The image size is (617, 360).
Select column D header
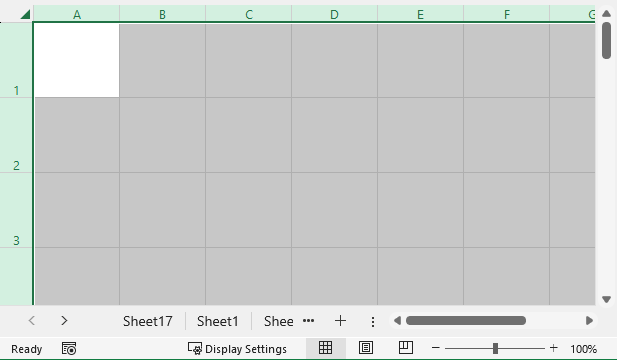tap(334, 15)
